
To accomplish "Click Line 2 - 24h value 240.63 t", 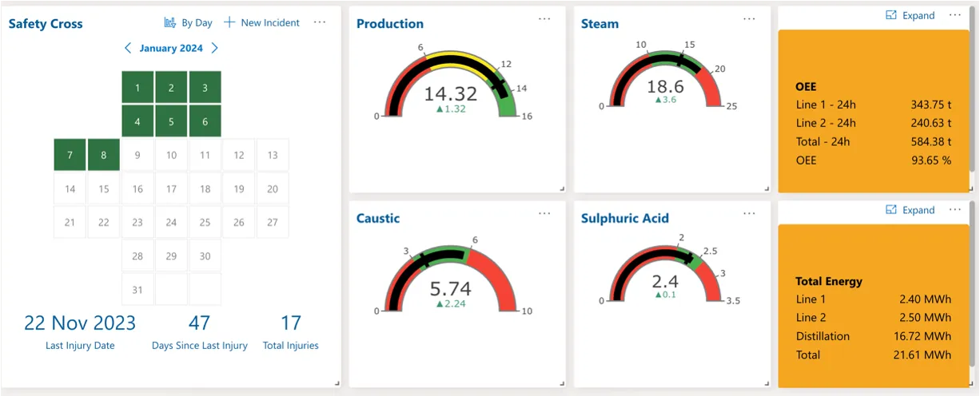I will 931,123.
